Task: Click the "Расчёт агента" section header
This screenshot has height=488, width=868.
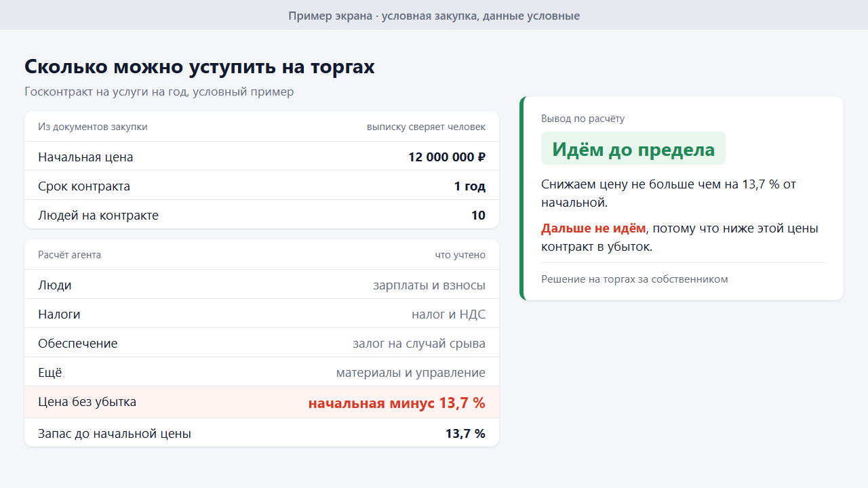Action: 69,255
